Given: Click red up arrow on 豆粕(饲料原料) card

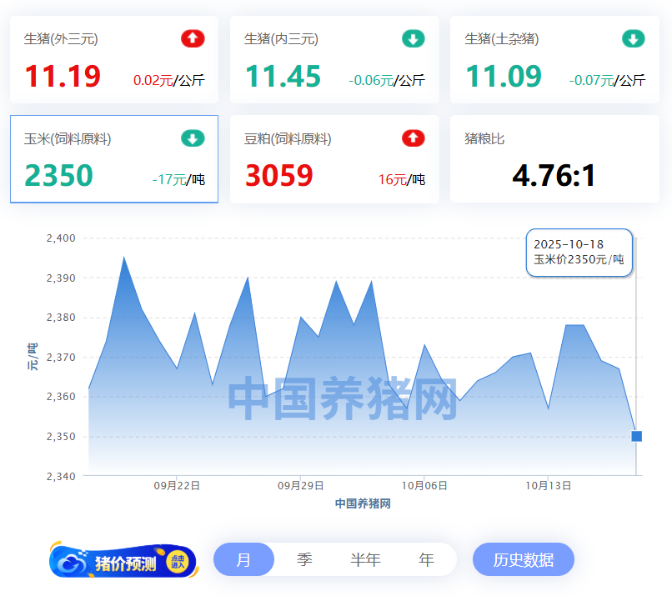Looking at the screenshot, I should point(413,138).
